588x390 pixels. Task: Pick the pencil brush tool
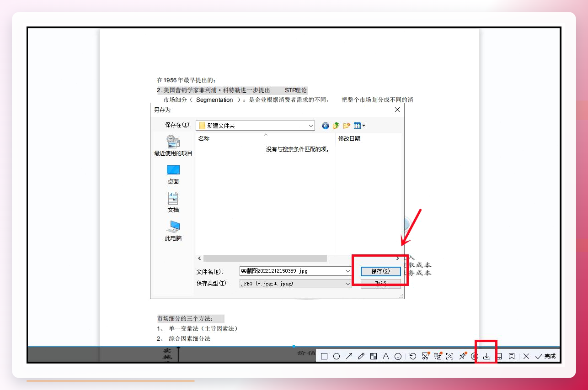(361, 356)
